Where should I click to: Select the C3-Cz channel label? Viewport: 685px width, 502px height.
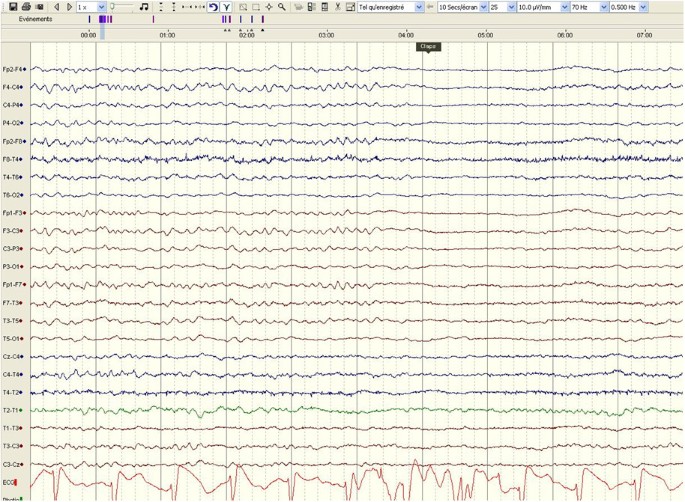(13, 464)
